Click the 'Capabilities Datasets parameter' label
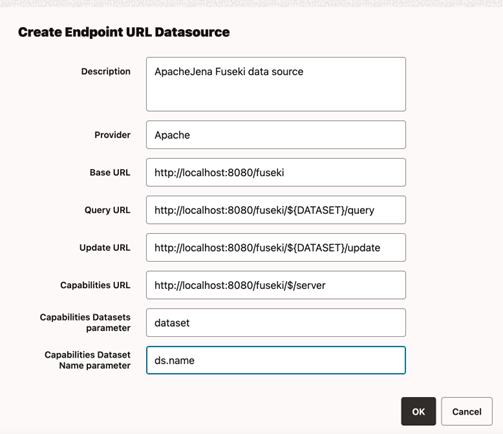Viewport: 503px width, 434px height. (x=85, y=322)
